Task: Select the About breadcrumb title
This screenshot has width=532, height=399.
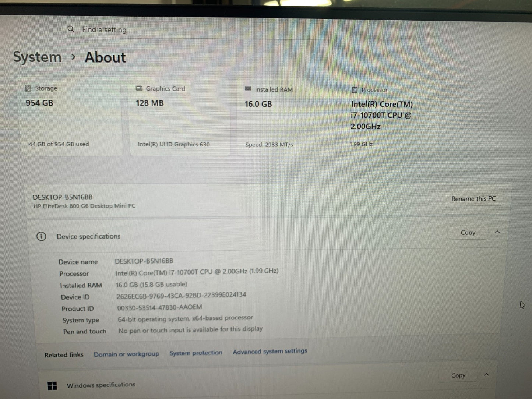Action: click(105, 57)
